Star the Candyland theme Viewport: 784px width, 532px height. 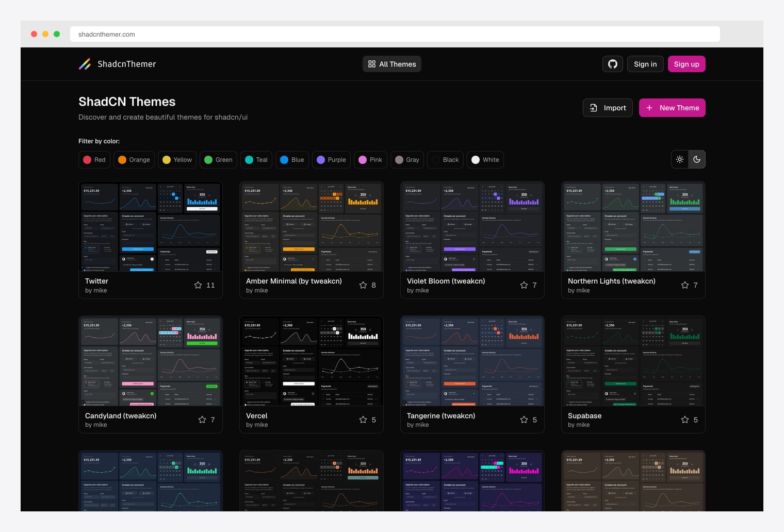click(202, 420)
